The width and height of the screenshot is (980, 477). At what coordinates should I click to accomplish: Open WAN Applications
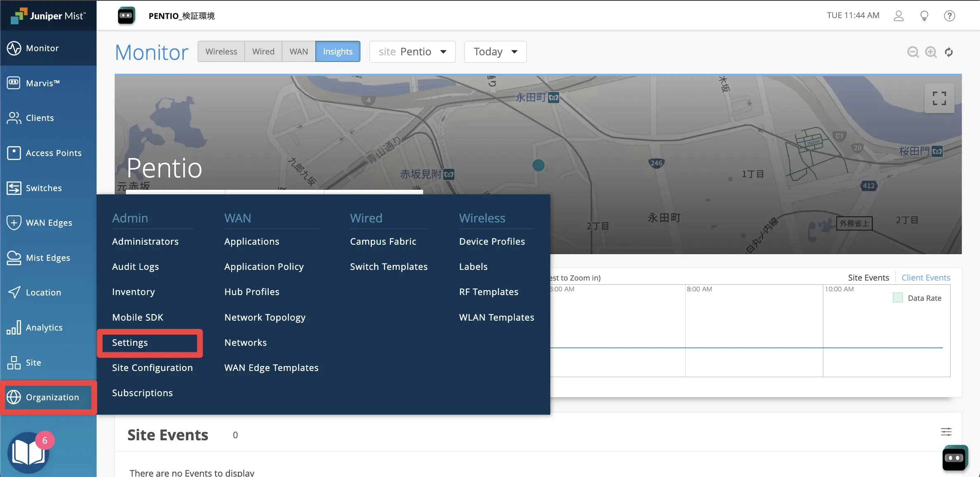252,241
